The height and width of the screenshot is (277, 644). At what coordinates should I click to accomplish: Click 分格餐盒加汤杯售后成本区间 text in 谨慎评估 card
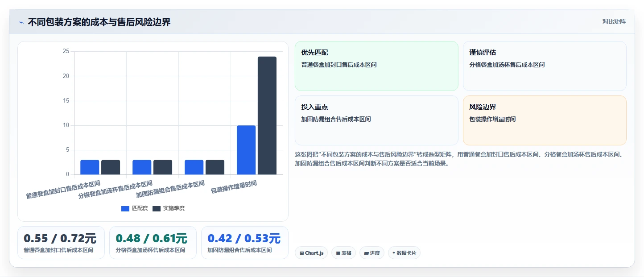507,65
